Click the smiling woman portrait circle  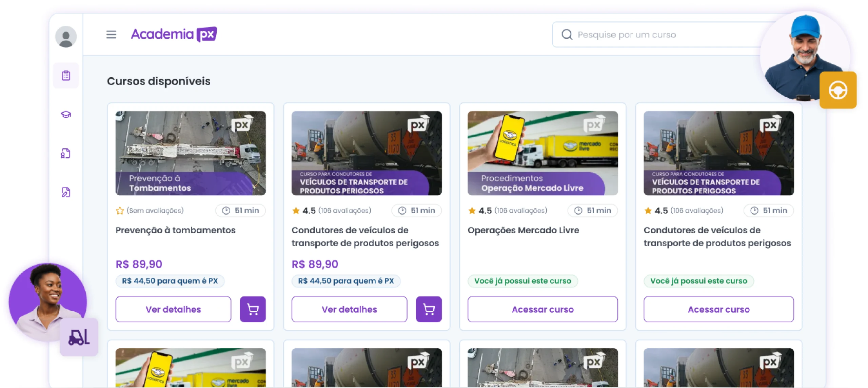point(47,302)
